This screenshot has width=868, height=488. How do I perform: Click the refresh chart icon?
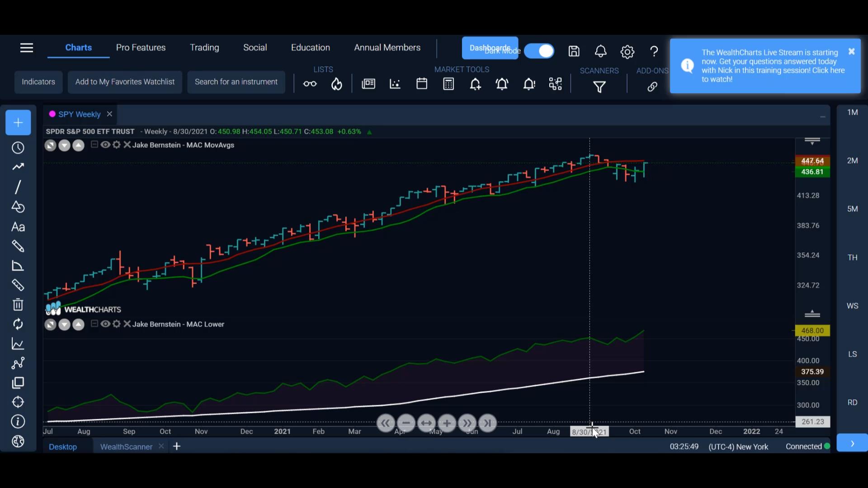[18, 324]
